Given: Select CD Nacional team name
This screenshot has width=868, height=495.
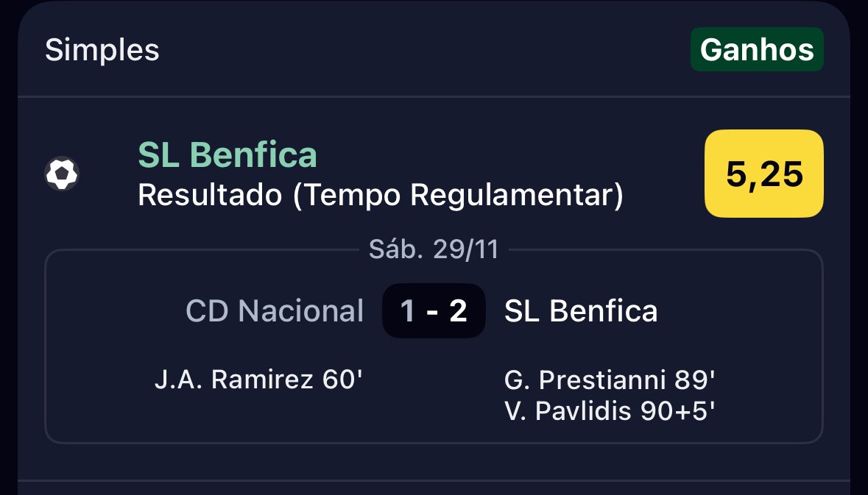Looking at the screenshot, I should pos(275,311).
